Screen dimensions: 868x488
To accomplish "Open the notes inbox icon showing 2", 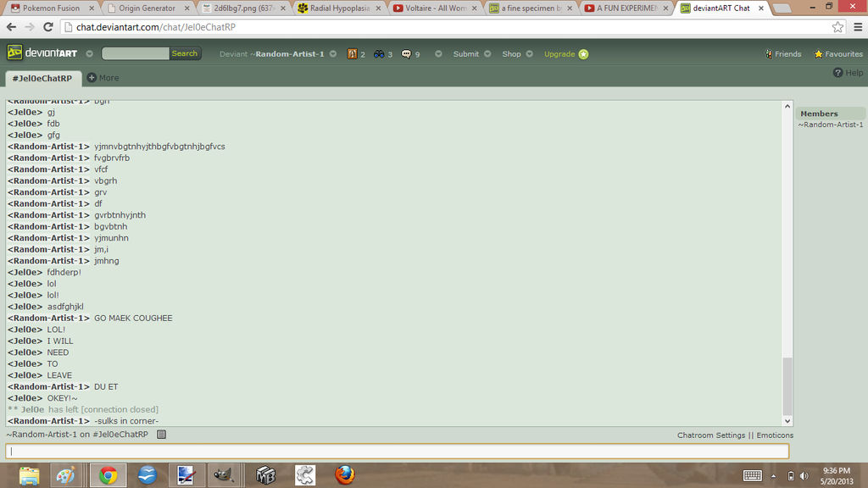I will [x=352, y=53].
